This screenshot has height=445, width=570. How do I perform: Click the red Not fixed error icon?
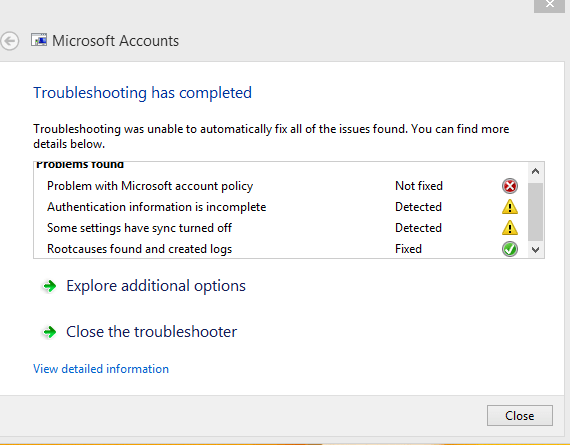click(510, 186)
